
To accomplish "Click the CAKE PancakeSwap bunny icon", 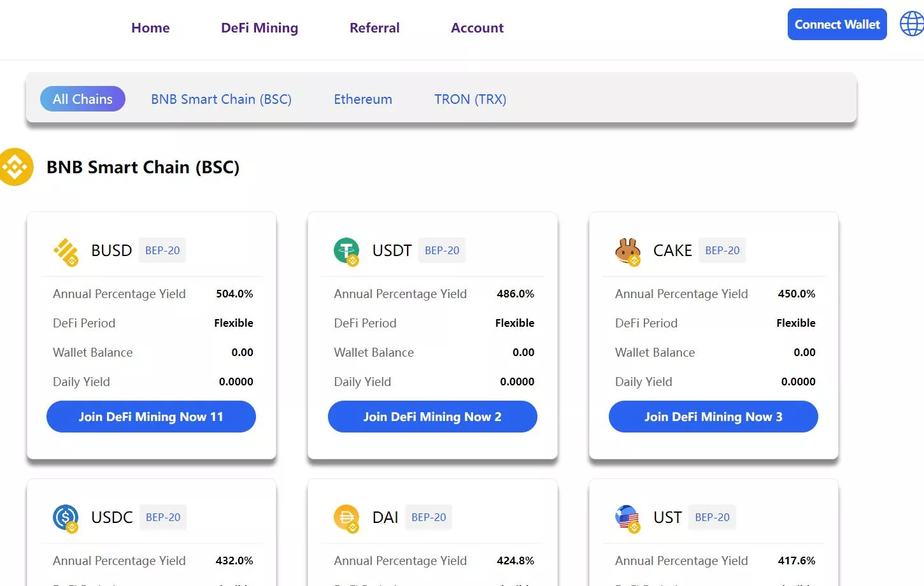I will coord(627,251).
